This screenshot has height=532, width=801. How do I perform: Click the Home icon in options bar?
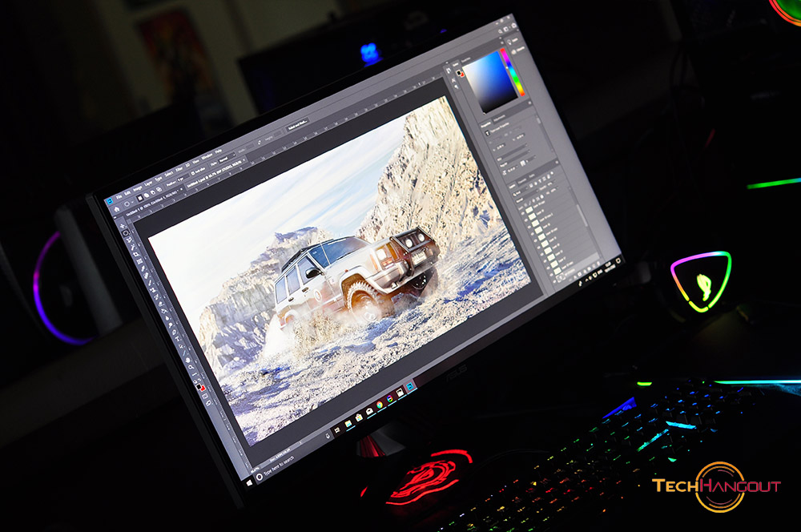tap(117, 209)
